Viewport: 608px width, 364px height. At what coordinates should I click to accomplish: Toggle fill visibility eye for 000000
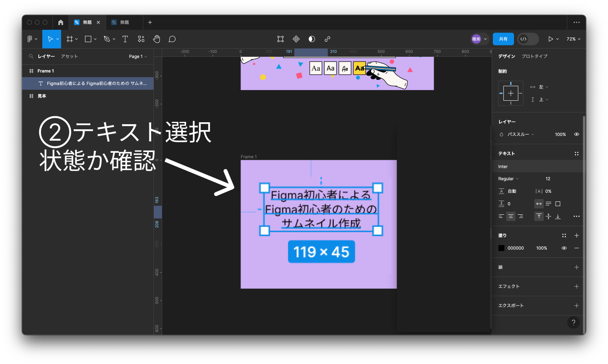(x=564, y=248)
